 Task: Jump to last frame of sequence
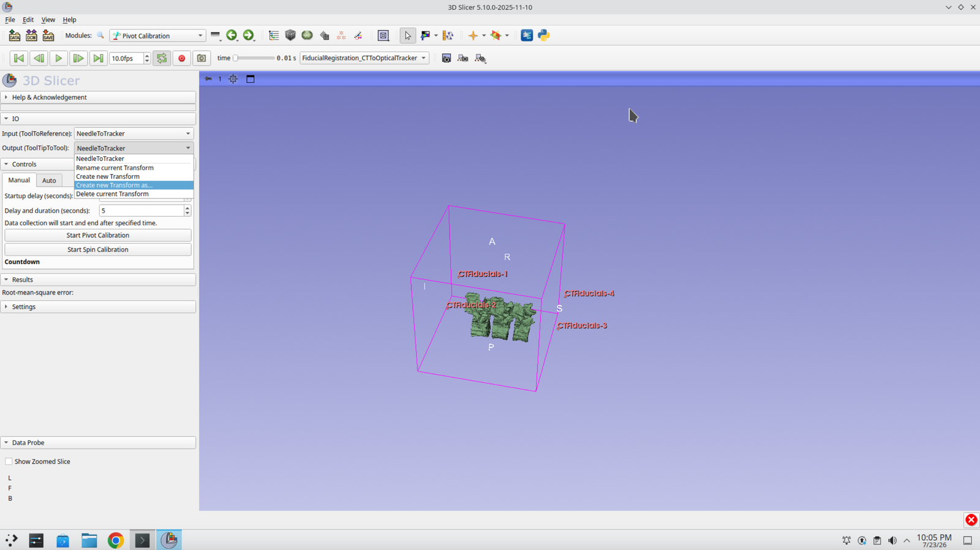[97, 58]
